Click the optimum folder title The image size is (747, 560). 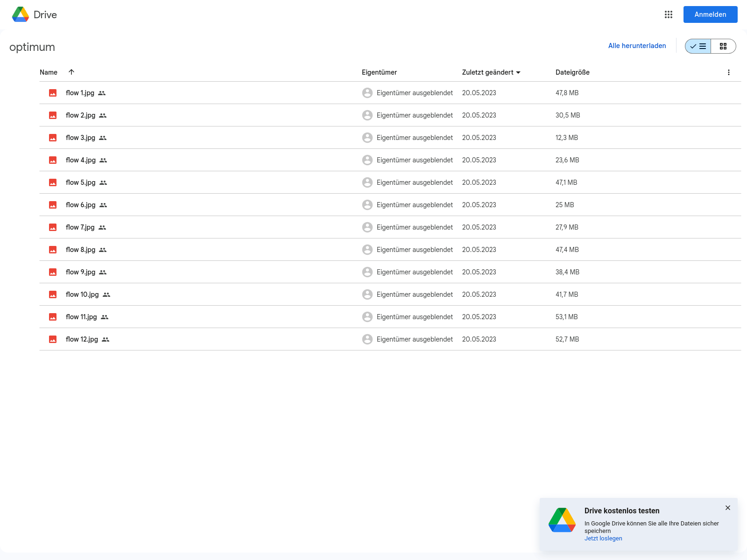click(x=32, y=47)
